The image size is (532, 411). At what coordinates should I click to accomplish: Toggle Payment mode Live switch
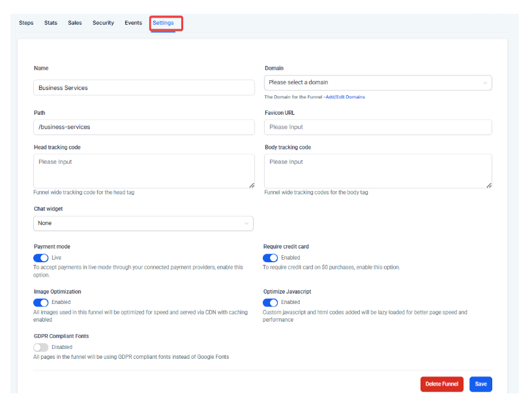point(41,258)
